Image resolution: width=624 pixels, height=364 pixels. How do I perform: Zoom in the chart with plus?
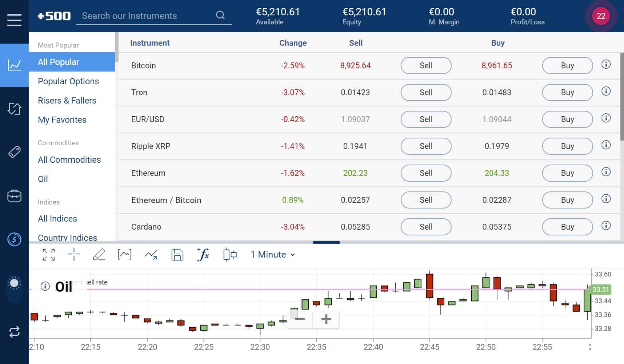(326, 319)
